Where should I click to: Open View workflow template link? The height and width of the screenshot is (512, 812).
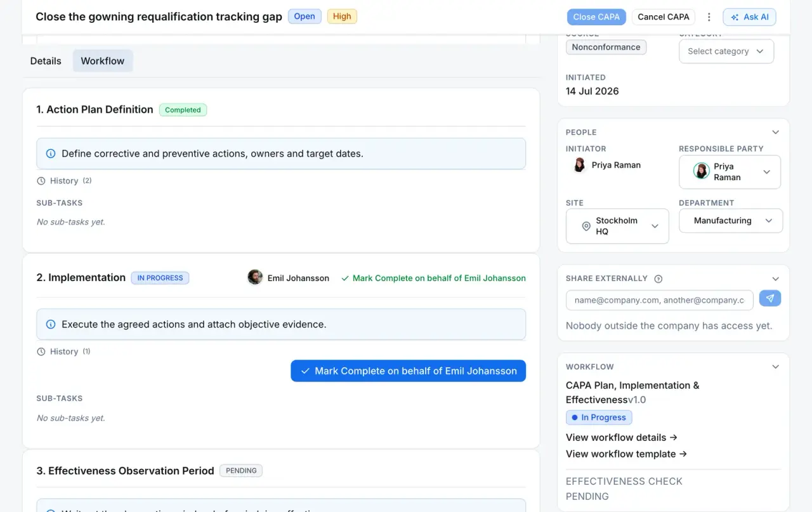pos(627,454)
